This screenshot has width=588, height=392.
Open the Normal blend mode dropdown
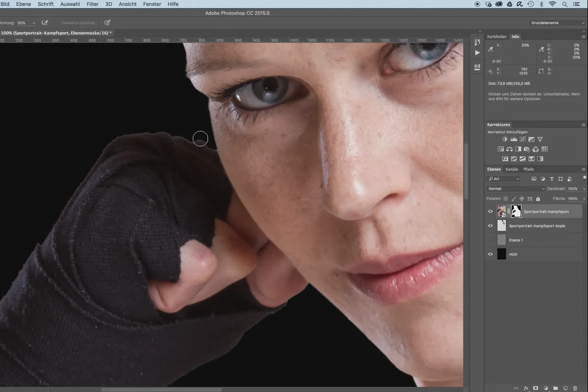tap(515, 189)
